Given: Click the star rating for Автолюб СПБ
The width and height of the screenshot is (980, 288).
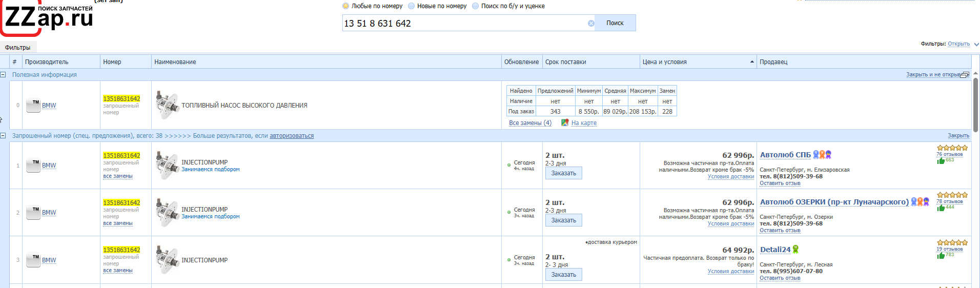Looking at the screenshot, I should pos(952,148).
